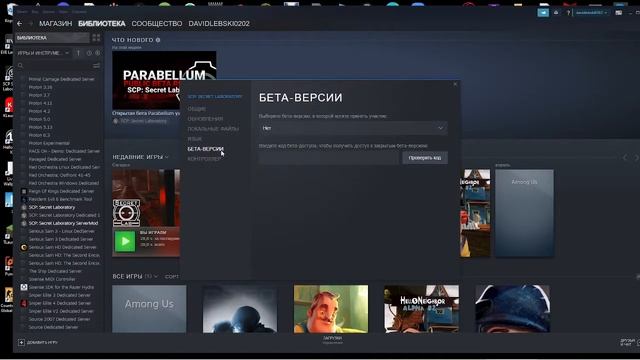
Task: Select Proton 4.2 in the library list
Action: point(39,111)
